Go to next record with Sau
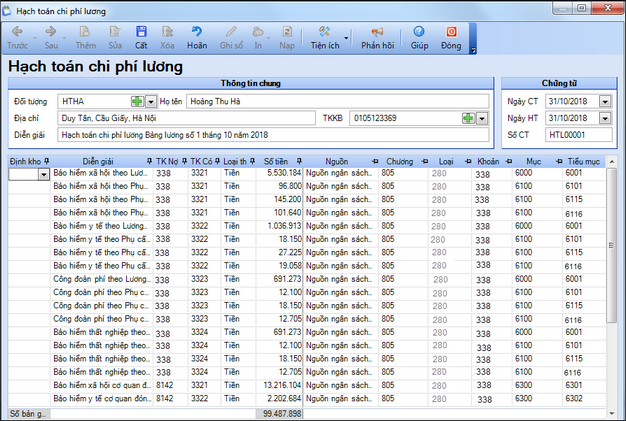Image resolution: width=626 pixels, height=421 pixels. point(51,38)
